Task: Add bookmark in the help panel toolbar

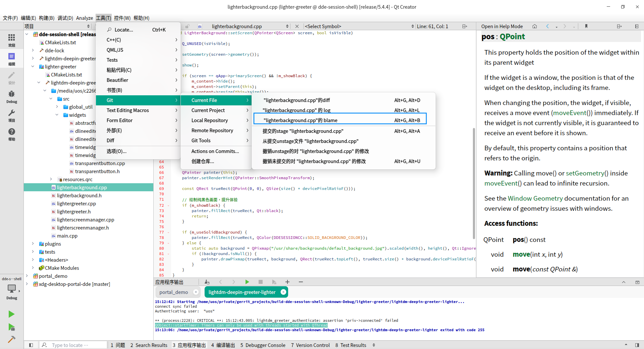Action: pyautogui.click(x=586, y=26)
